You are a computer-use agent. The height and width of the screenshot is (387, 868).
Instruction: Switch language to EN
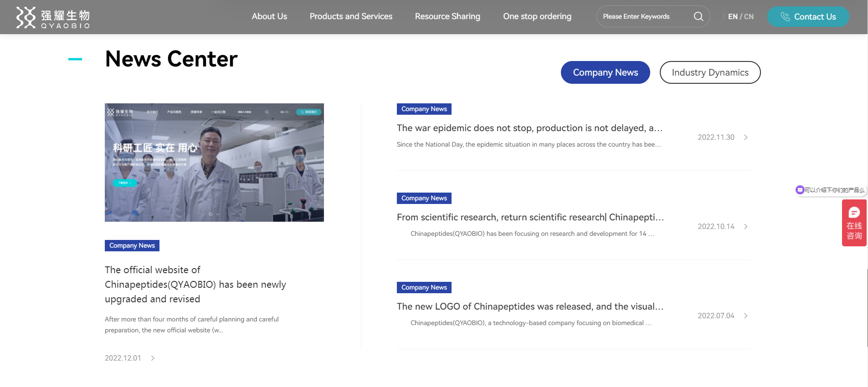pos(732,17)
